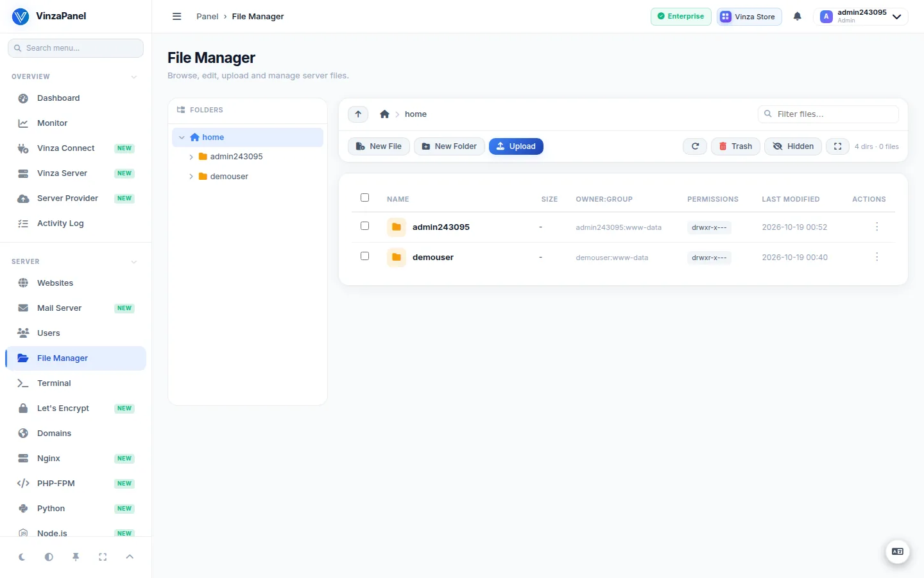Collapse the OVERVIEW section

click(x=133, y=77)
